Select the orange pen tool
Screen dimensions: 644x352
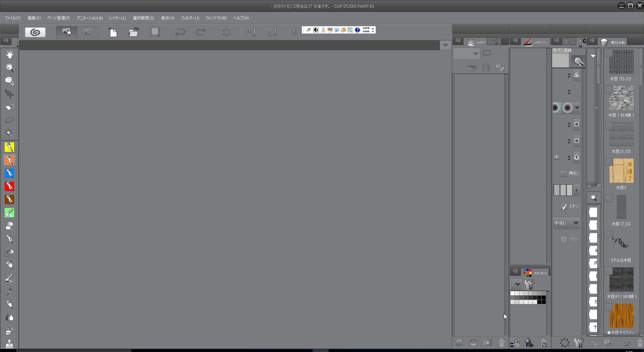(9, 160)
